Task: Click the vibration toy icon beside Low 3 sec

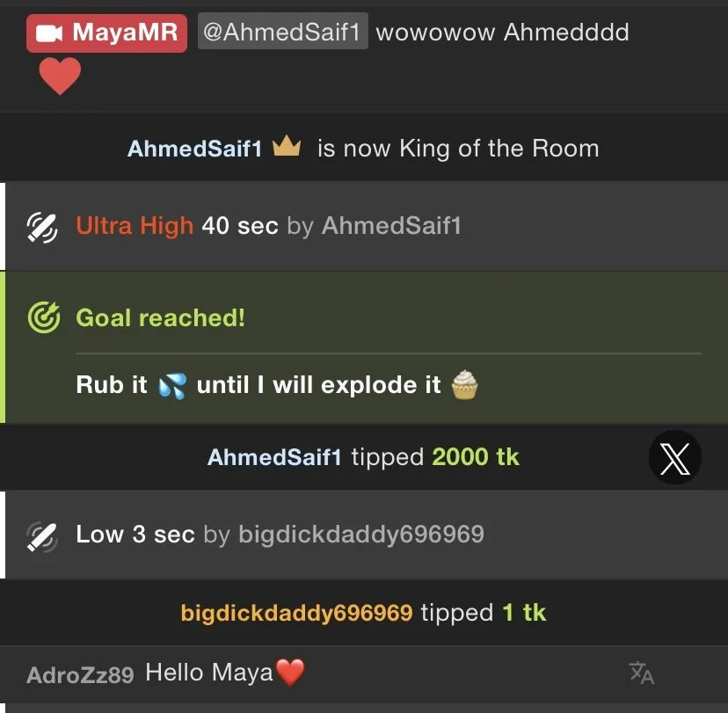Action: [42, 537]
